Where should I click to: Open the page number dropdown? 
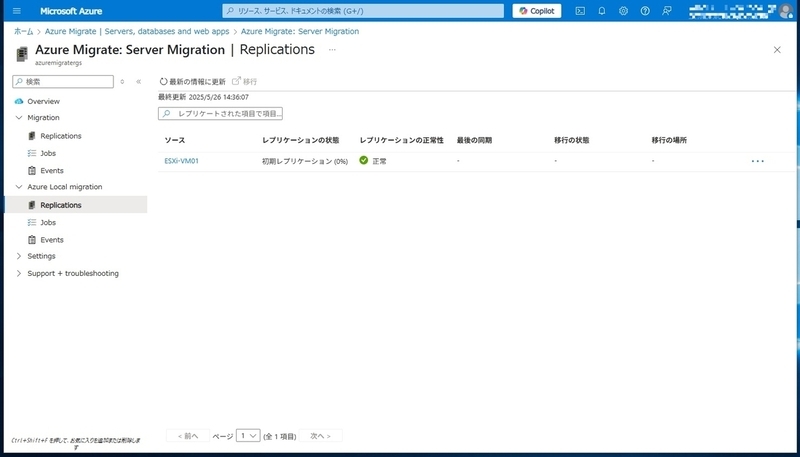point(248,436)
